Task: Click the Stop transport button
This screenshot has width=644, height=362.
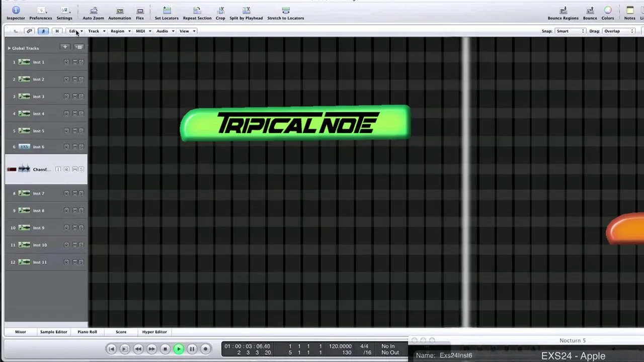Action: click(165, 349)
